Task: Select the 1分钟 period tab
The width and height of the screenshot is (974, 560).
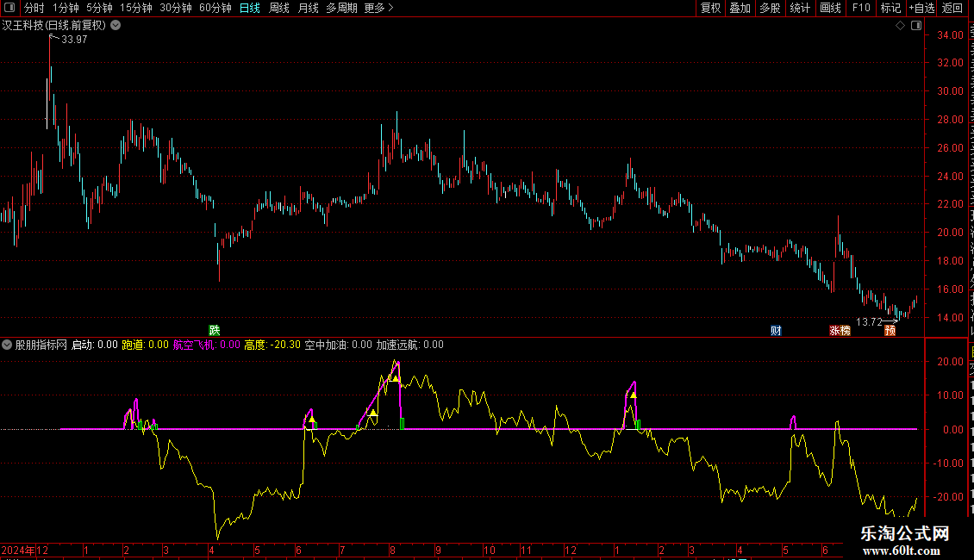Action: click(x=66, y=8)
